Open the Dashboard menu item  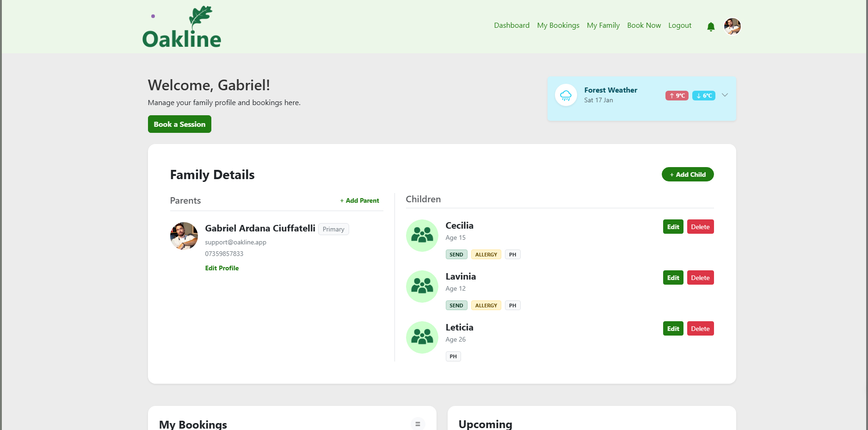[x=511, y=25]
